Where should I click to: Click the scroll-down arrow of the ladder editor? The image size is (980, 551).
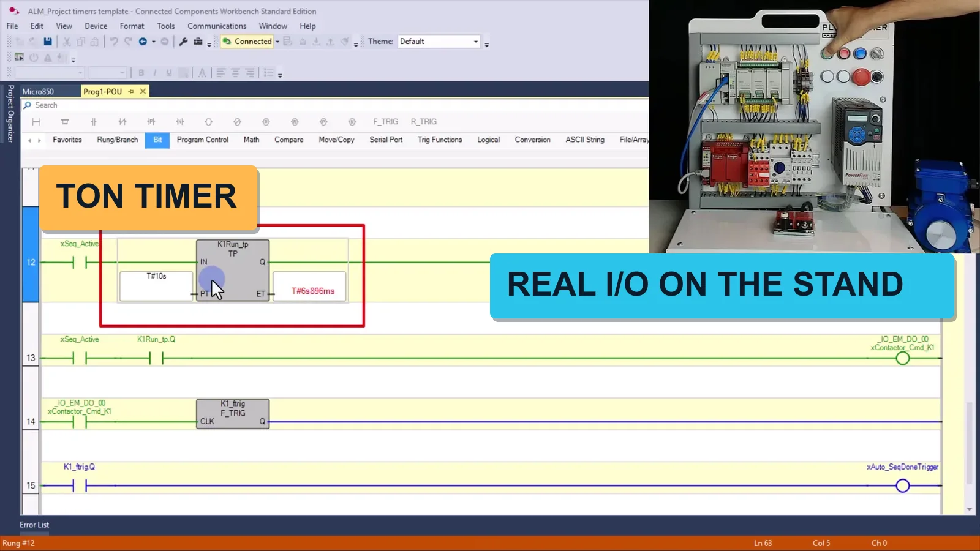(x=969, y=509)
